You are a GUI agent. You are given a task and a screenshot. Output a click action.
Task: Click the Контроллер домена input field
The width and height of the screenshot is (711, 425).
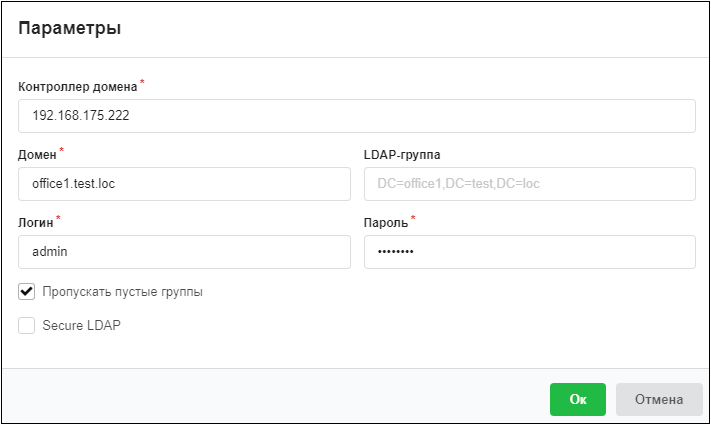356,116
